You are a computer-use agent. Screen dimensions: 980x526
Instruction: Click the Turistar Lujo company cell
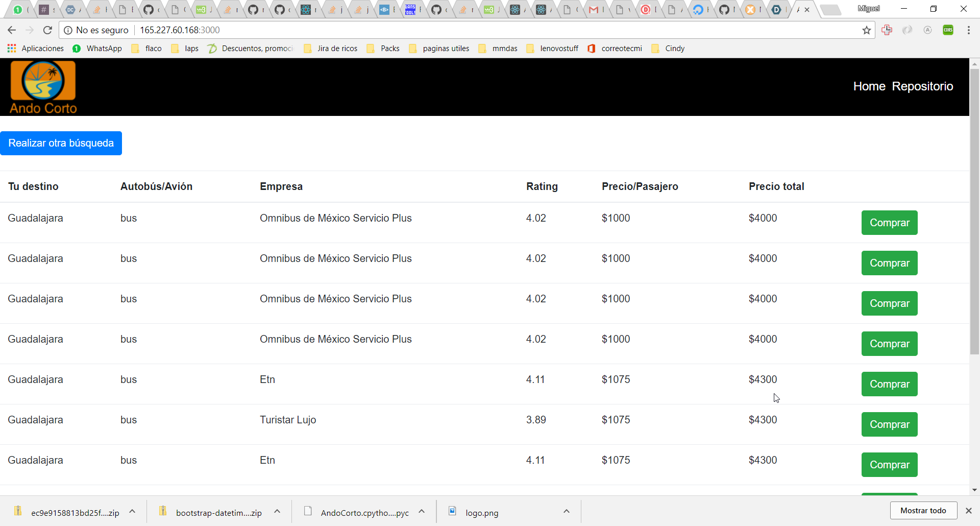(x=288, y=420)
